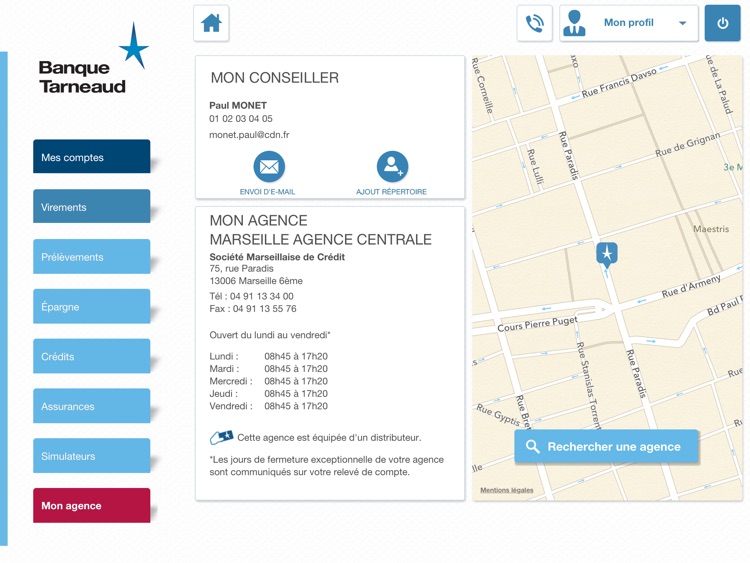The height and width of the screenshot is (563, 750).
Task: Expand the Mon profil dropdown arrow
Action: tap(683, 23)
